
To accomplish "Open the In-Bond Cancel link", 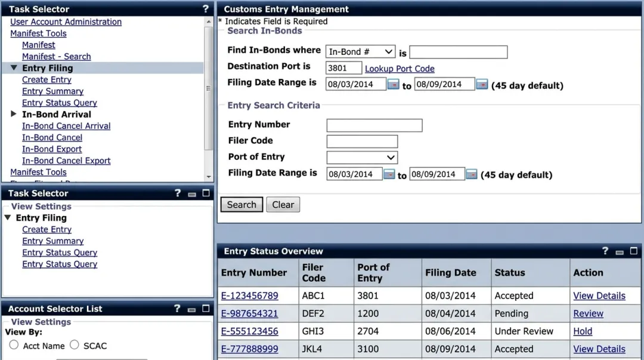I will (52, 137).
